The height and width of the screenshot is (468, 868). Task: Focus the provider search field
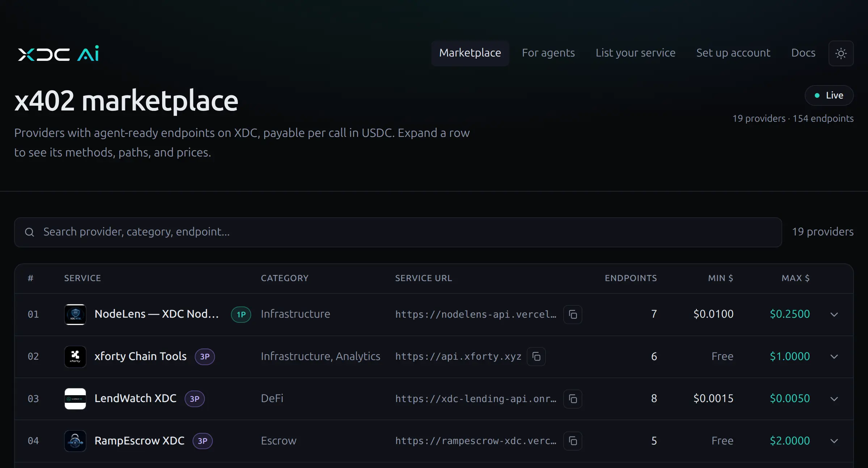point(398,232)
